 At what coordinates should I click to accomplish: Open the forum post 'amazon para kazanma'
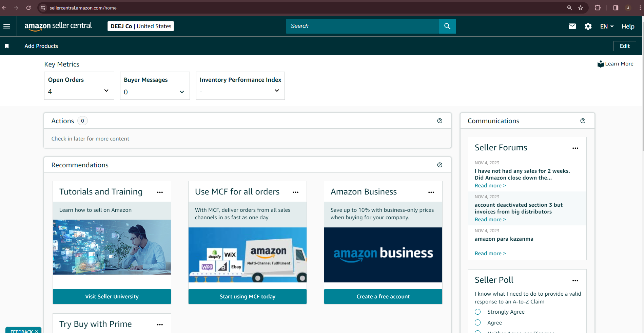point(504,239)
